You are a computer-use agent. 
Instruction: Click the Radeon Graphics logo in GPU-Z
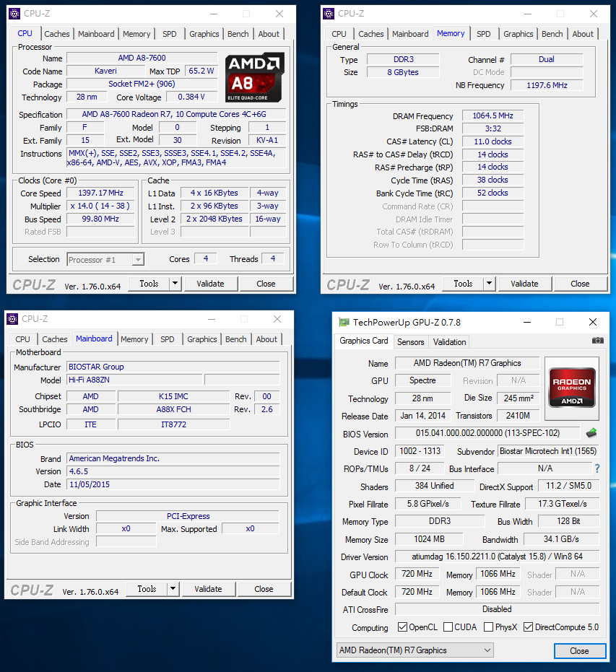point(572,388)
